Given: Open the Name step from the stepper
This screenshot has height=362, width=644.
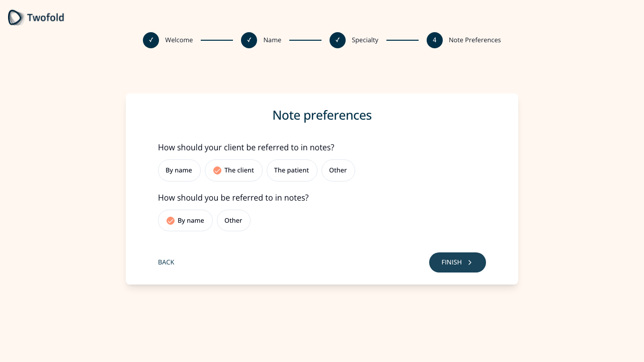Looking at the screenshot, I should click(x=272, y=40).
